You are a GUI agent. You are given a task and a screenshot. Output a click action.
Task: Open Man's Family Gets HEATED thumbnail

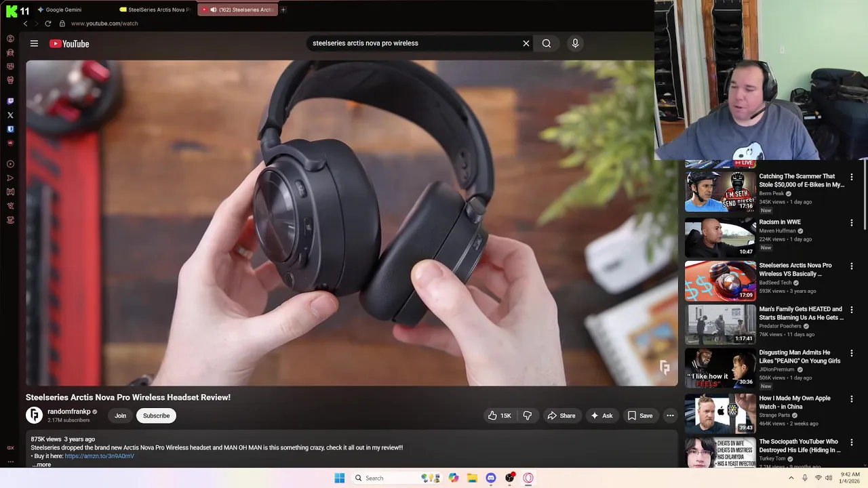[x=720, y=324]
